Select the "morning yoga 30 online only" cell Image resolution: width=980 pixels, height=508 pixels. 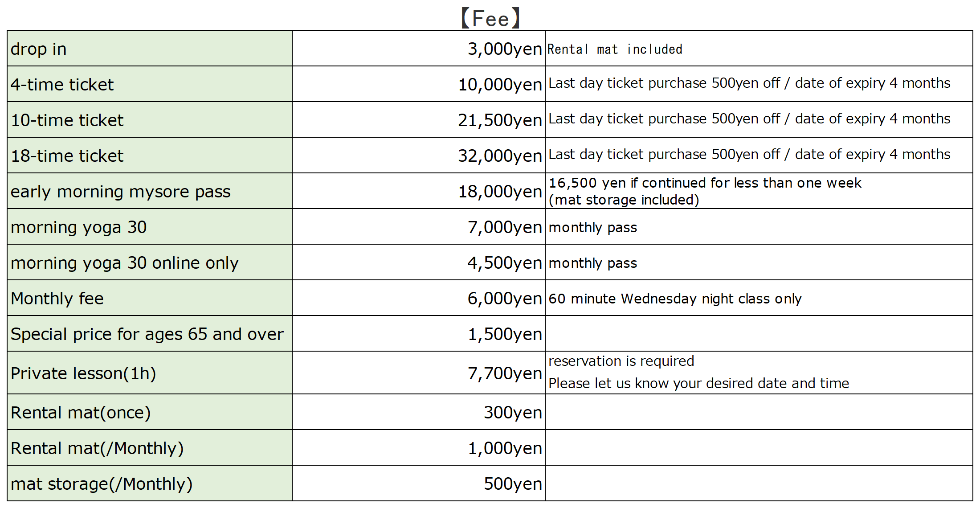click(x=125, y=263)
